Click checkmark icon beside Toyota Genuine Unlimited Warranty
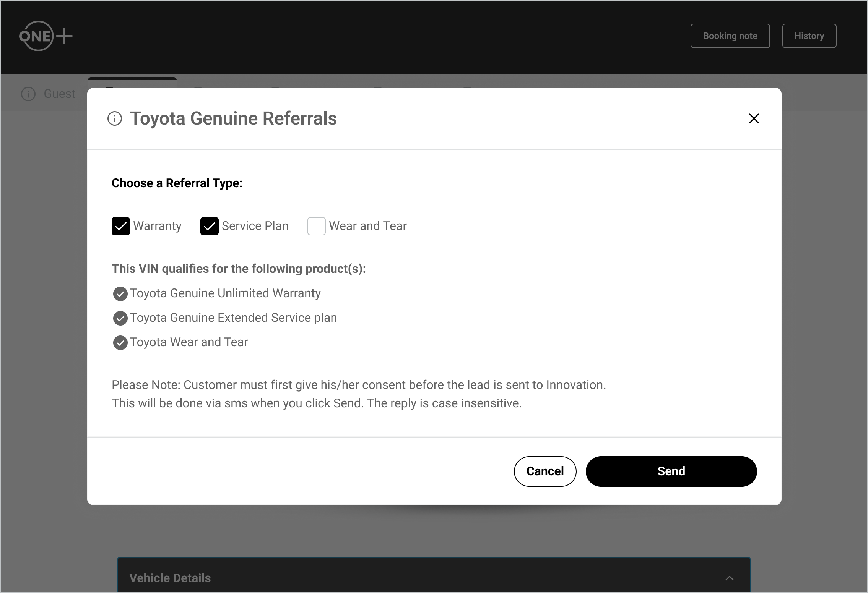The width and height of the screenshot is (868, 593). pos(120,294)
